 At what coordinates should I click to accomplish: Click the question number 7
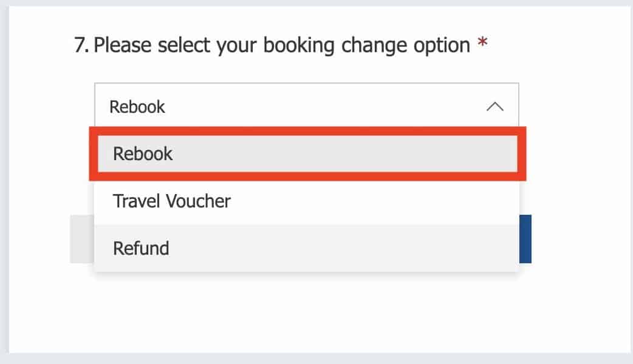click(x=81, y=45)
